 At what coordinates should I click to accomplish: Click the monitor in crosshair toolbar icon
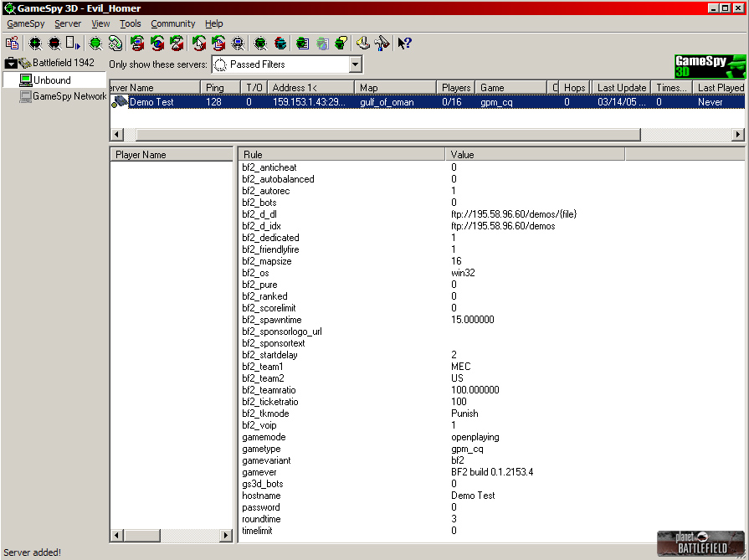(x=238, y=44)
